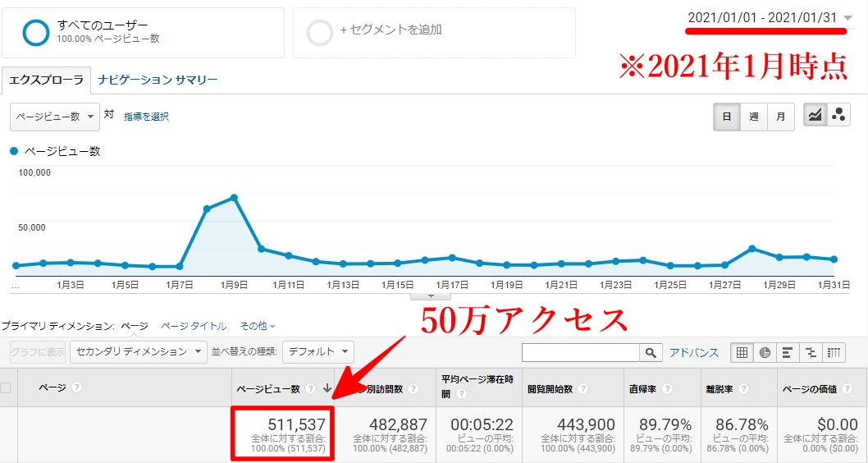
Task: Click help icon beside 閲覧開始数 header
Action: (582, 389)
